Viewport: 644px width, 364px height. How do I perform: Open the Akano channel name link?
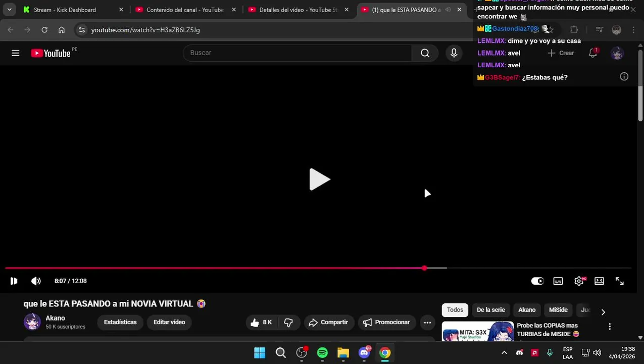click(x=56, y=318)
